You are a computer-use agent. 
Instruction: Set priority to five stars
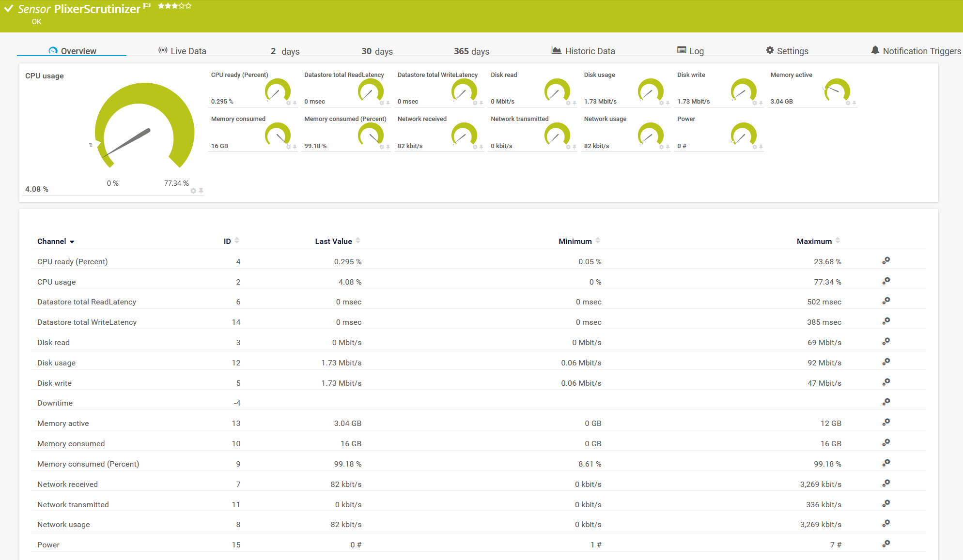point(189,6)
